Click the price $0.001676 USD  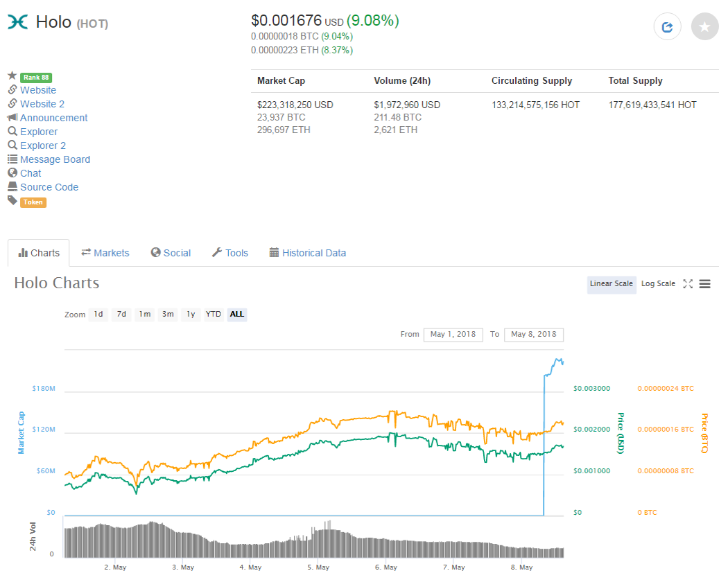coord(297,20)
